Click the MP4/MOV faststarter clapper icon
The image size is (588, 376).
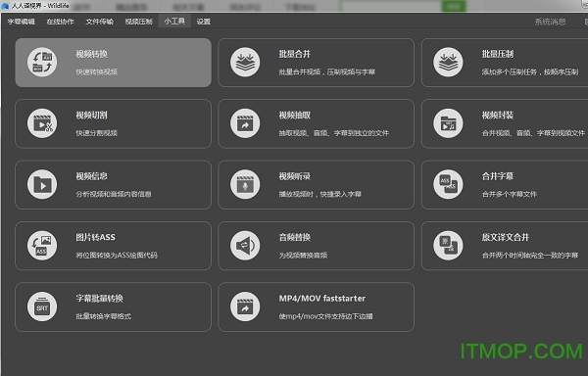[245, 306]
